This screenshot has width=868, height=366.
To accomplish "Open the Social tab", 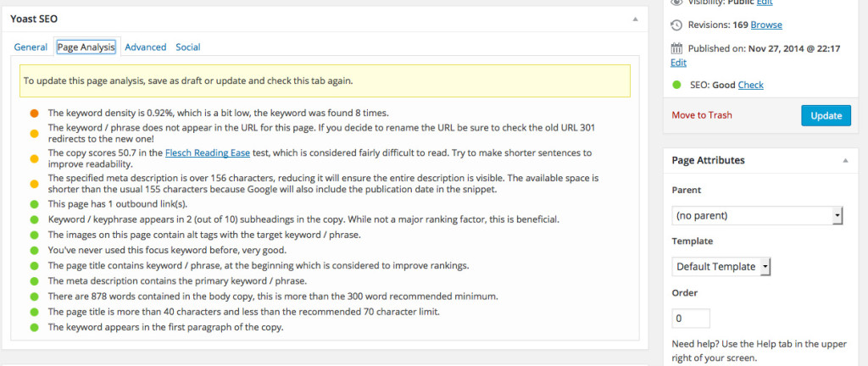I will click(188, 47).
